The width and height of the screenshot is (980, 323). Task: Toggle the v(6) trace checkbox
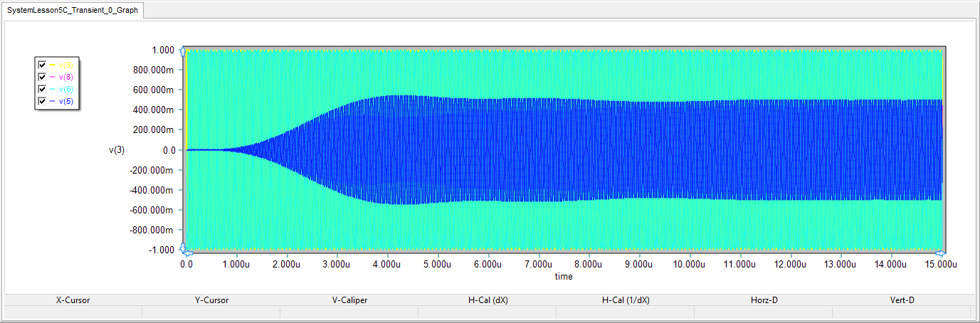click(42, 89)
